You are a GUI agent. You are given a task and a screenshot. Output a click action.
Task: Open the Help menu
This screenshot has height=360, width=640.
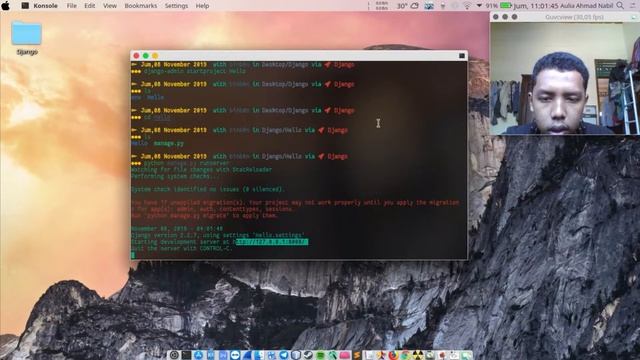[x=202, y=6]
